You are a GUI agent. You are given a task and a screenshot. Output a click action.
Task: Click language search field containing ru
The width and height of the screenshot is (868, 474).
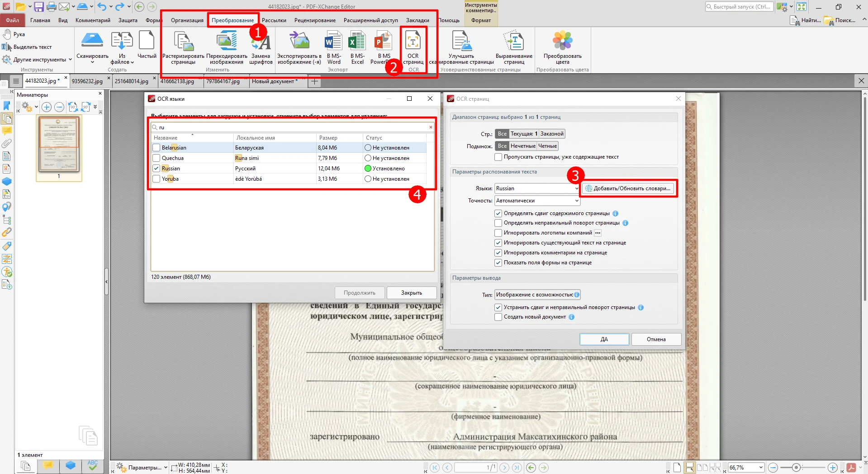tap(292, 127)
